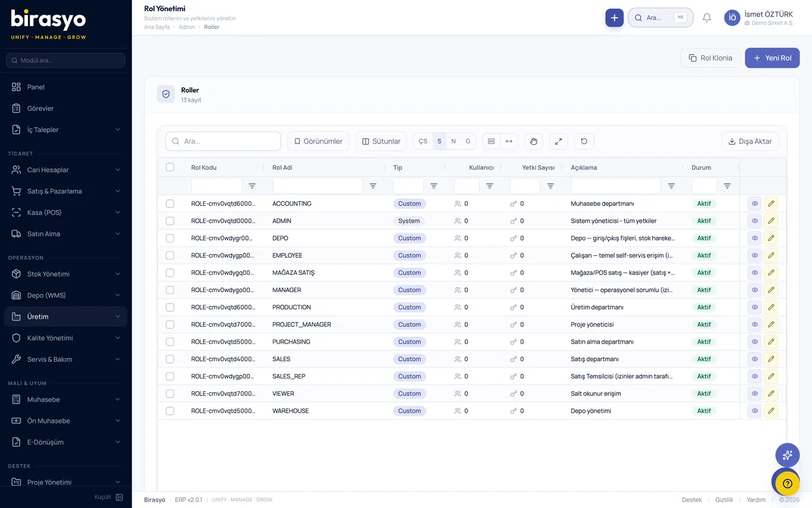Click the refresh table icon
Screen dimensions: 812x508
[584, 141]
